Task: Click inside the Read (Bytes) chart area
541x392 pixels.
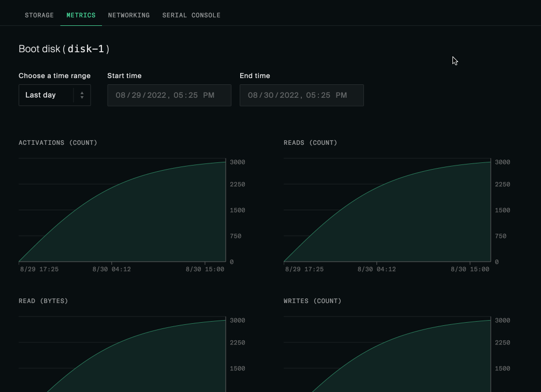Action: 122,354
